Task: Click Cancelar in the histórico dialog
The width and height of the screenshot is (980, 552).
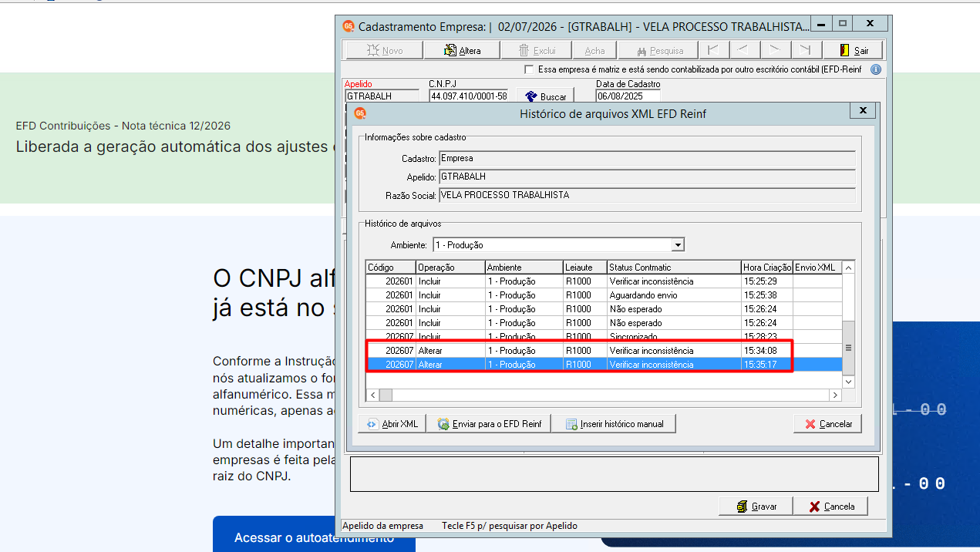Action: [828, 424]
